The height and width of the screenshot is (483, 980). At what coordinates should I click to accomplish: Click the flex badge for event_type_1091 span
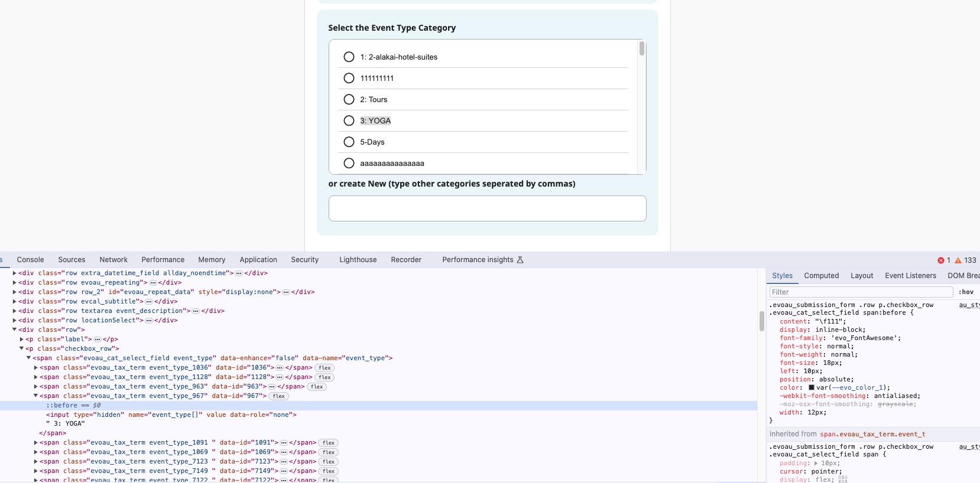329,443
